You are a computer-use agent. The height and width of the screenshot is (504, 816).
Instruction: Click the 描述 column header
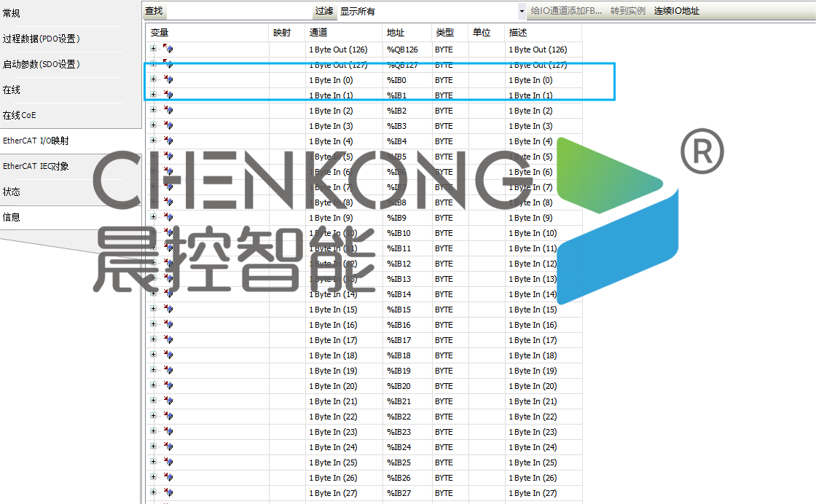pyautogui.click(x=544, y=32)
